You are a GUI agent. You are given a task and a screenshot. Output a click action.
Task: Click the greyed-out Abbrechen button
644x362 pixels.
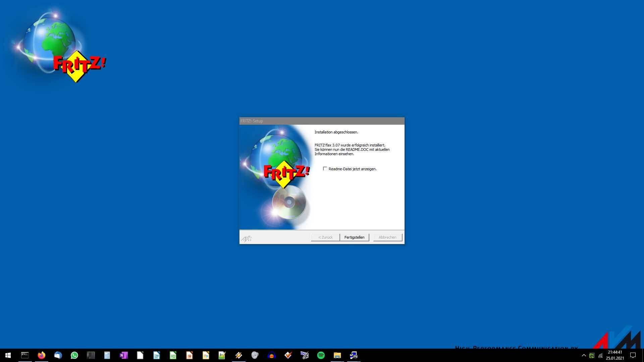pyautogui.click(x=387, y=237)
